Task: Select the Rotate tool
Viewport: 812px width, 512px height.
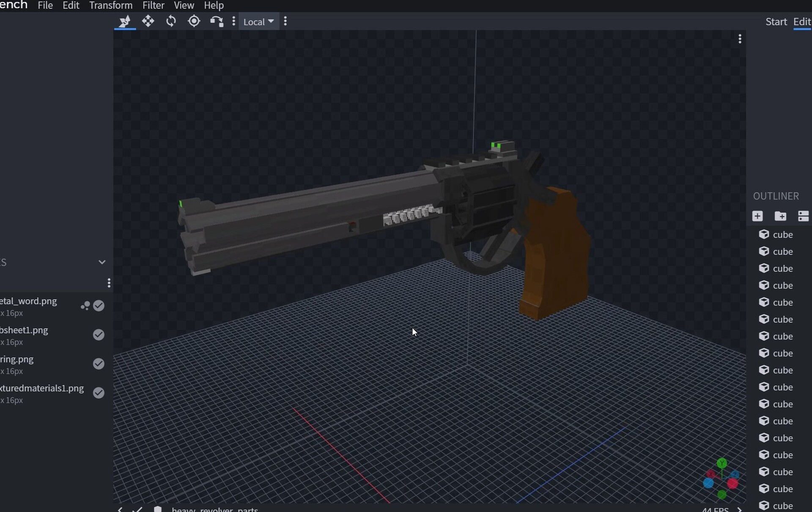Action: (x=171, y=21)
